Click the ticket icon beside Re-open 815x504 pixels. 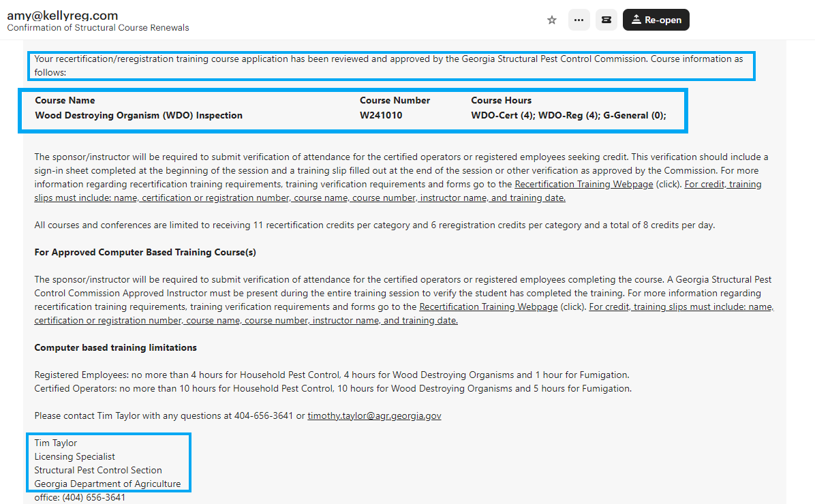606,20
